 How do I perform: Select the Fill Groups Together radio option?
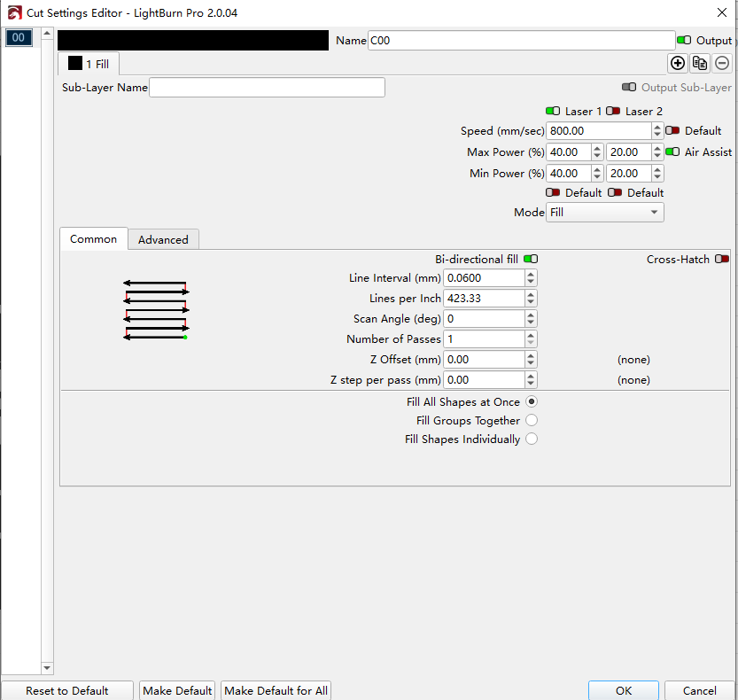[532, 421]
